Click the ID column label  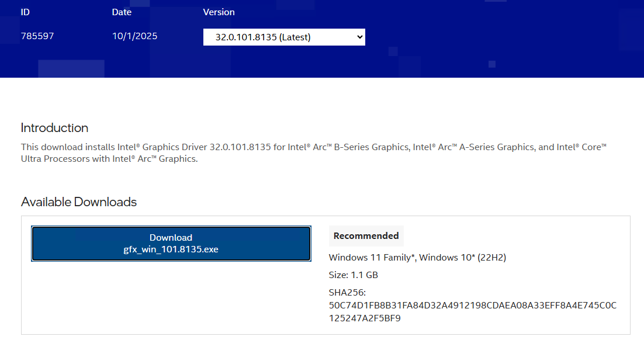tap(25, 12)
